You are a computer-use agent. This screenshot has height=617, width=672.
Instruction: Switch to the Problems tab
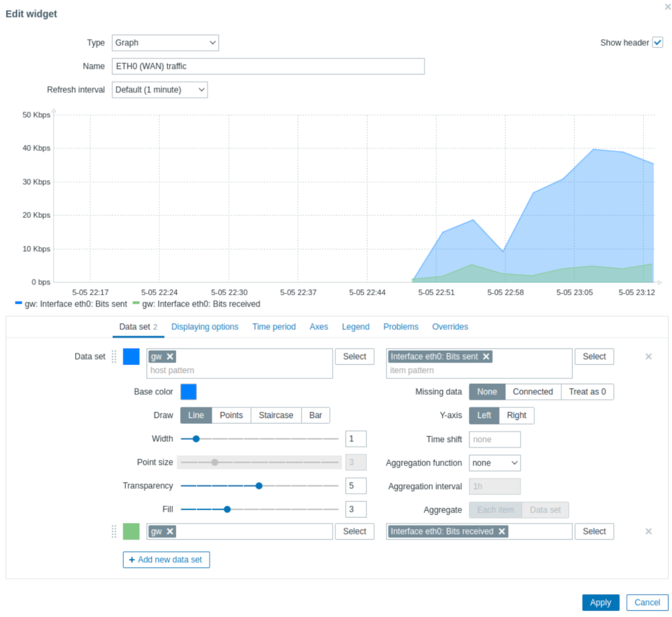tap(401, 327)
